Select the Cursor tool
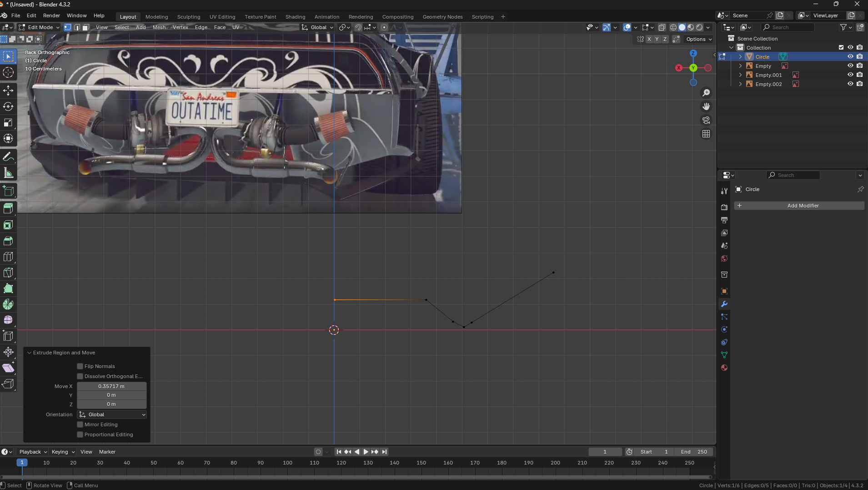 point(8,72)
